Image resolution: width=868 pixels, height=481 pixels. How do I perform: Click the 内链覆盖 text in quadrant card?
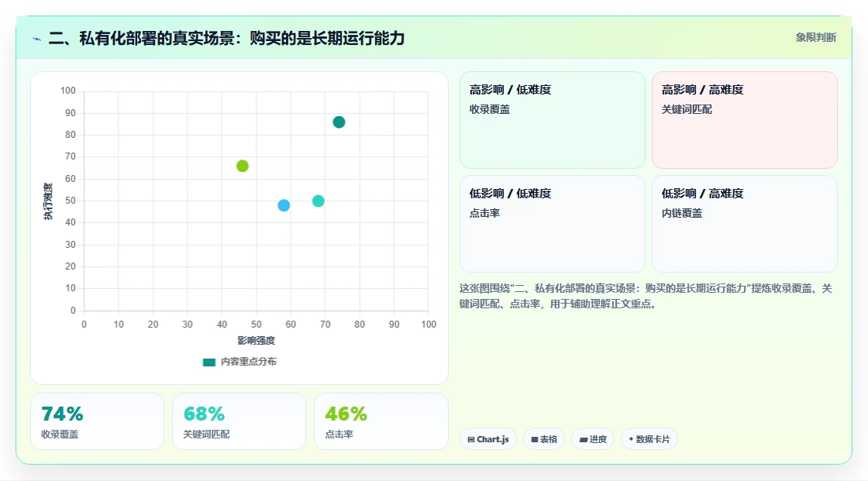(x=681, y=213)
